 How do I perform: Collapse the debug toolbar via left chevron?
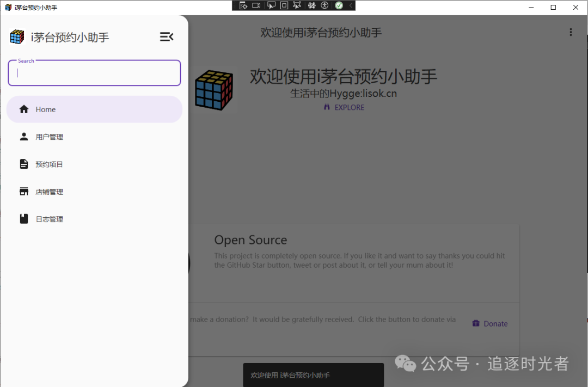tap(350, 5)
